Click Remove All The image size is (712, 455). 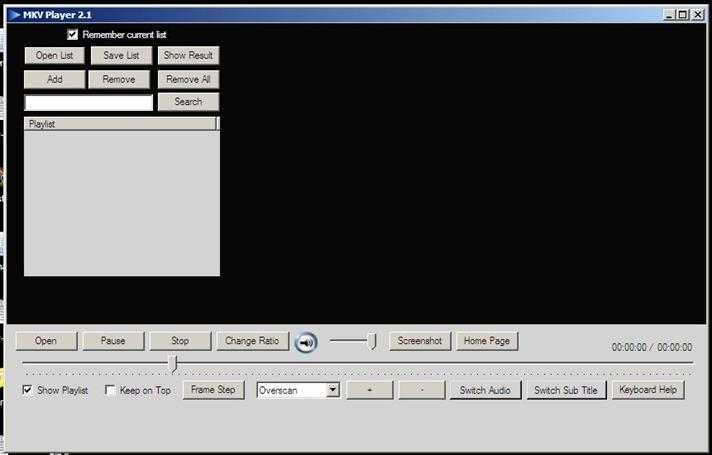point(188,79)
